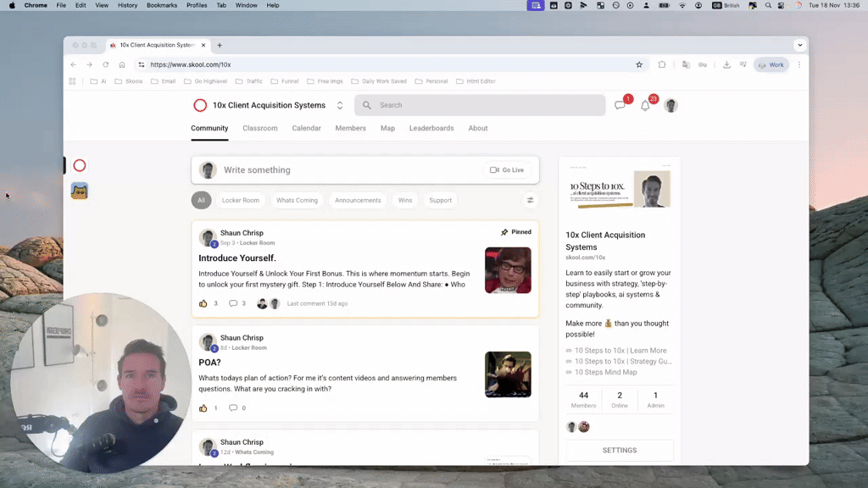The image size is (868, 488).
Task: Select the red circle group in sidebar
Action: tap(79, 165)
